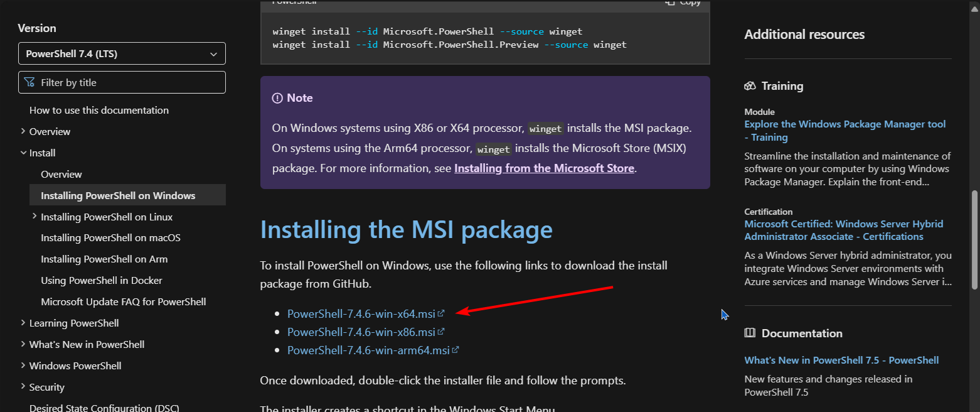
Task: Follow Installing from the Microsoft Store link
Action: (x=545, y=168)
